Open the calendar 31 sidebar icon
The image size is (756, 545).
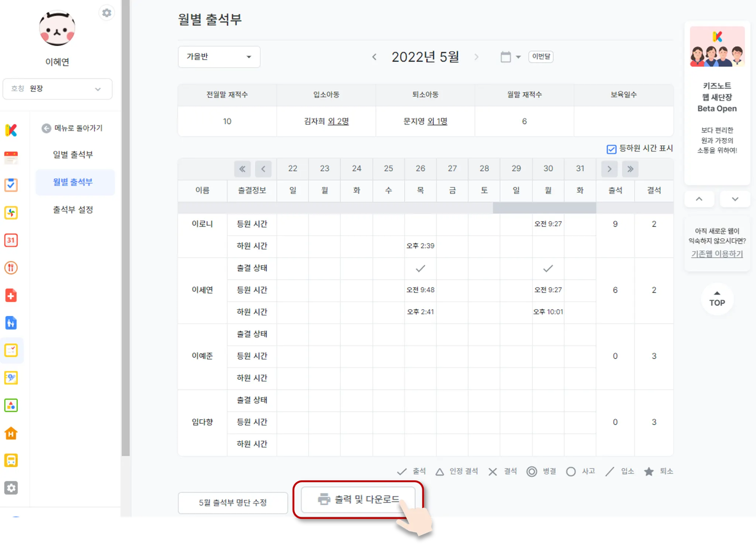coord(11,240)
